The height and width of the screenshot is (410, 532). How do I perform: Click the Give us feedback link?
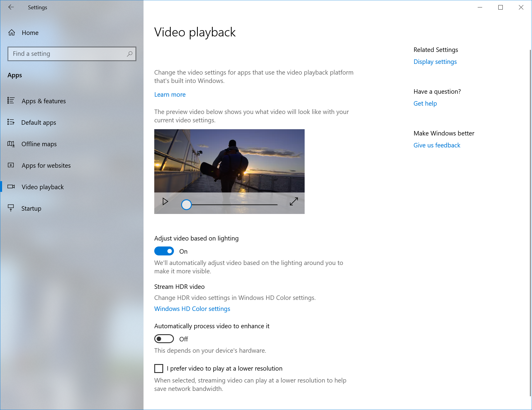click(x=437, y=145)
